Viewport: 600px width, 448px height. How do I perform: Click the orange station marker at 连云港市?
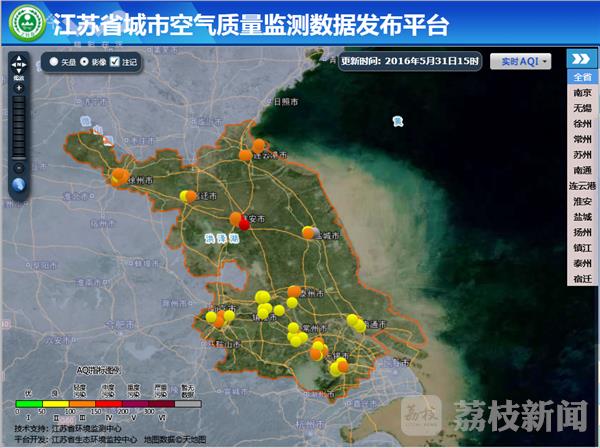[244, 155]
